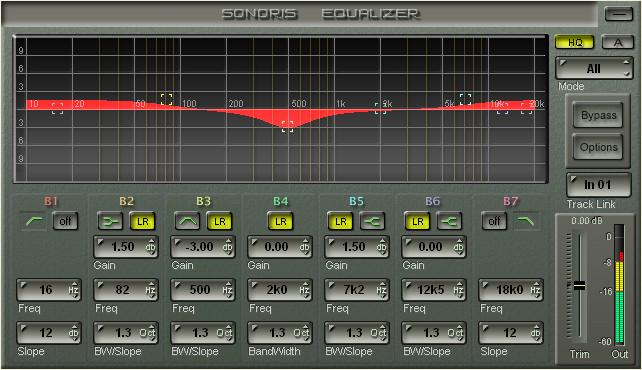Open the Options button

pos(598,147)
